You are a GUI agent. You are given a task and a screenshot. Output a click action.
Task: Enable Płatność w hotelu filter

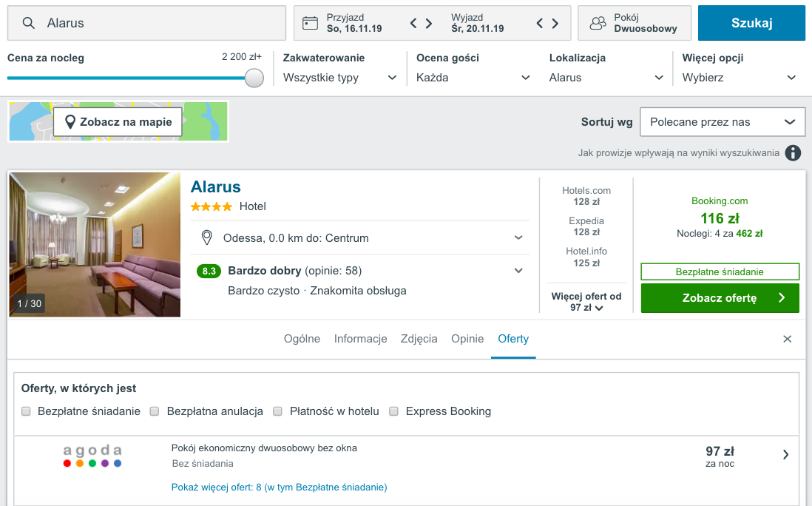click(x=277, y=411)
